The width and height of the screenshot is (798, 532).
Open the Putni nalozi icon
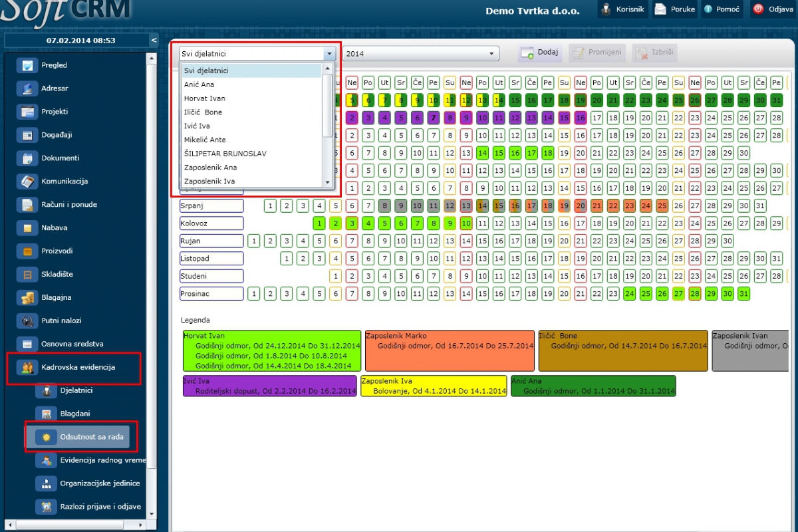[x=27, y=321]
